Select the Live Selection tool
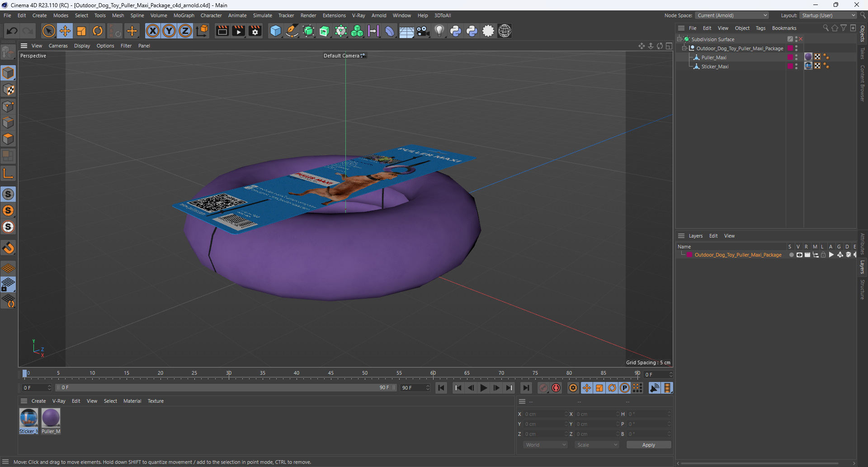 [x=48, y=31]
